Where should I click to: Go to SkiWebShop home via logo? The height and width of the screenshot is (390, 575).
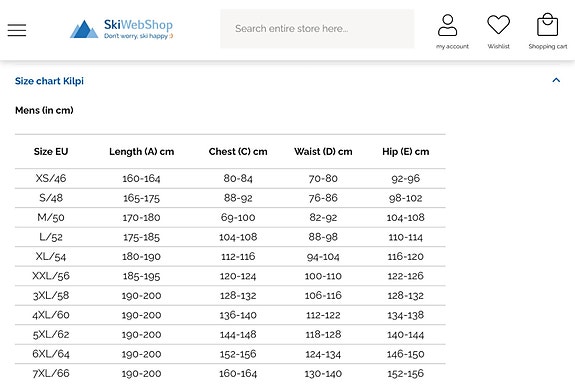click(x=121, y=29)
